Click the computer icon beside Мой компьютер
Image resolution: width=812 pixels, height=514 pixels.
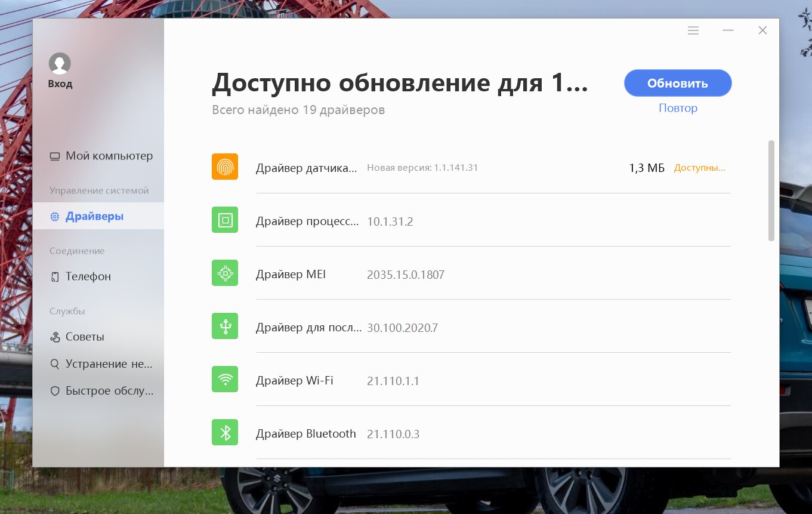click(x=55, y=156)
